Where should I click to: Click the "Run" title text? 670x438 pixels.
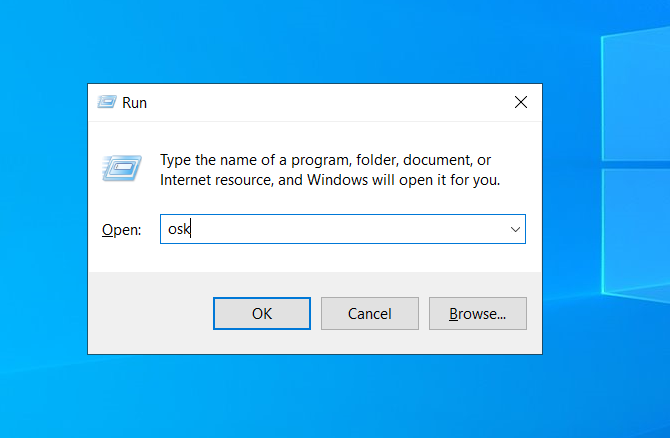pos(134,103)
